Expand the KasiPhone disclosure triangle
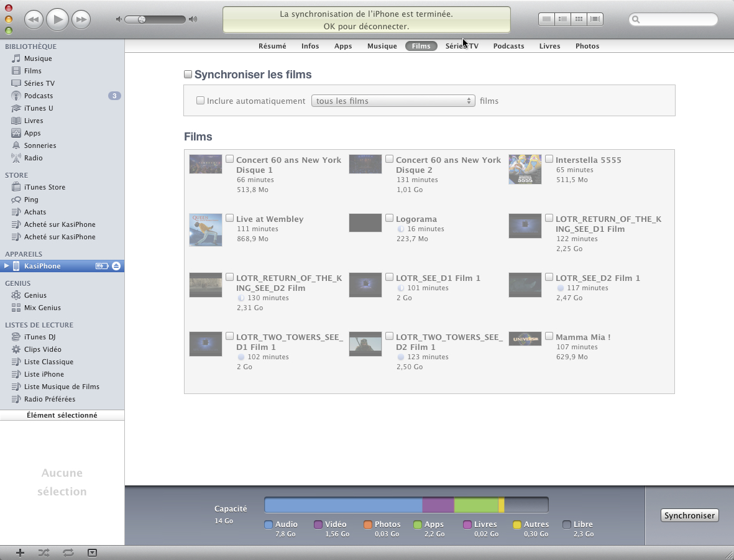The height and width of the screenshot is (560, 734). (x=6, y=266)
